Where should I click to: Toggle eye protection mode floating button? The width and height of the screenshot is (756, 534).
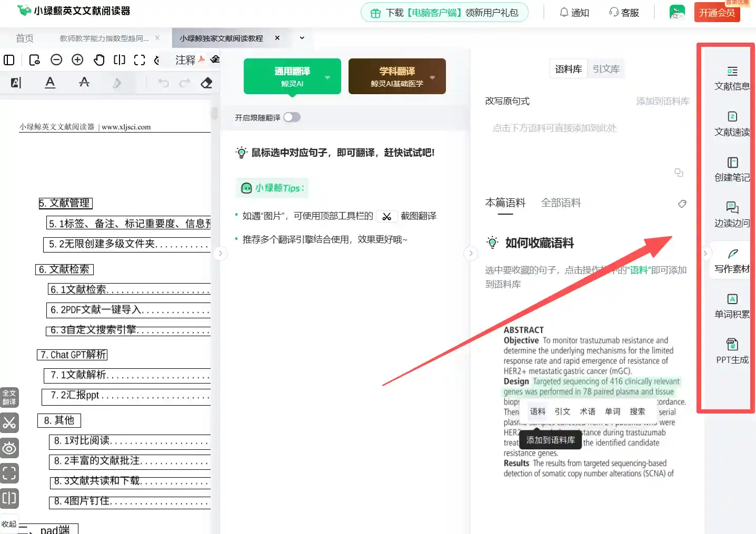9,448
